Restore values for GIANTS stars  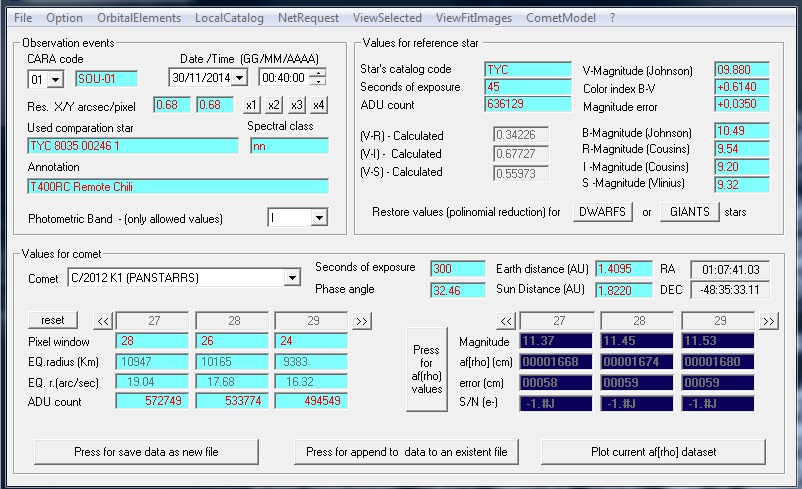[x=689, y=212]
